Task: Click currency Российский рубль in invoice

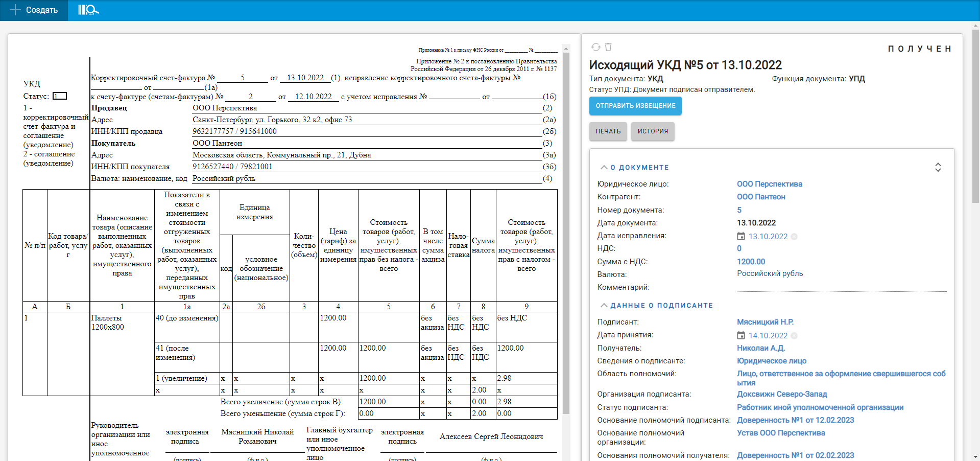Action: 224,178
